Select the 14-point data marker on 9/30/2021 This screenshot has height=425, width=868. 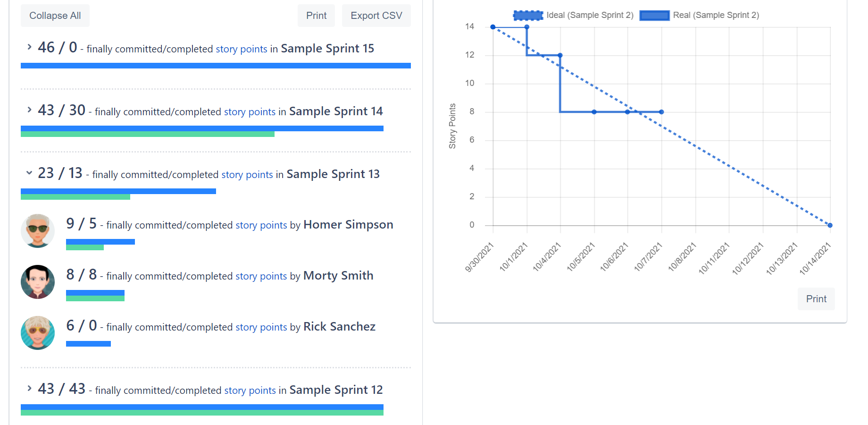click(x=493, y=27)
